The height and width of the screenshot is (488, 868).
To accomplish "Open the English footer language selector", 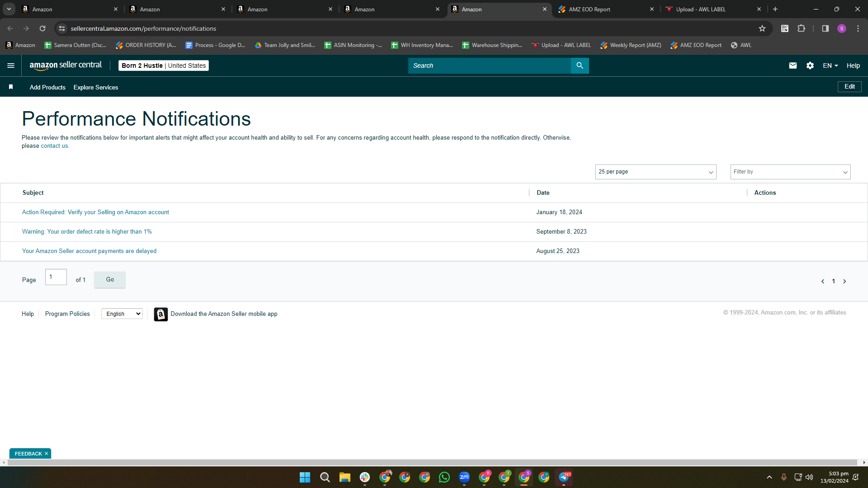I will coord(122,314).
